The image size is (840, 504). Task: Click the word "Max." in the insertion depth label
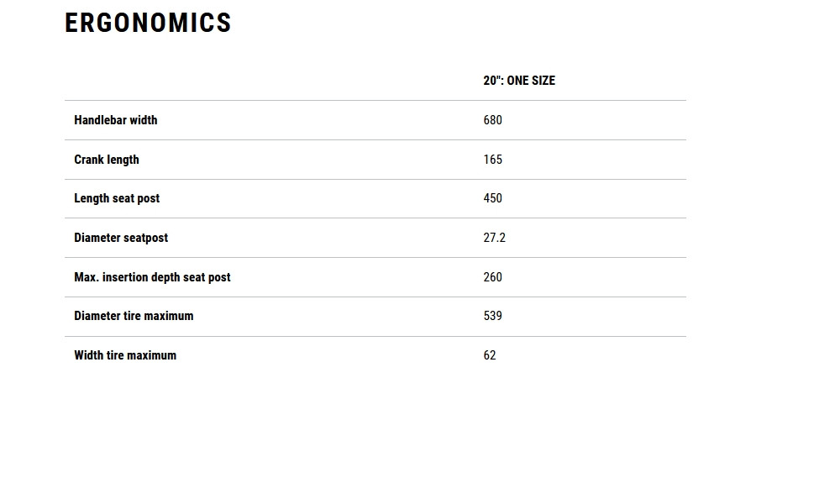(87, 277)
